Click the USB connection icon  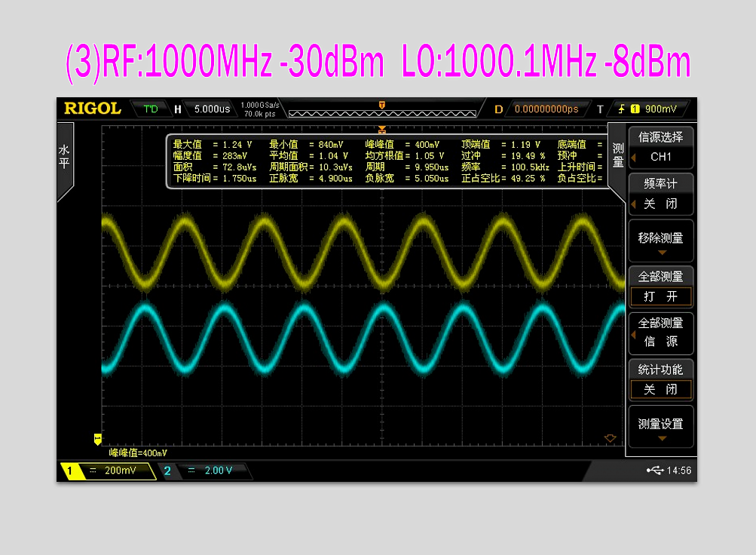(x=655, y=471)
